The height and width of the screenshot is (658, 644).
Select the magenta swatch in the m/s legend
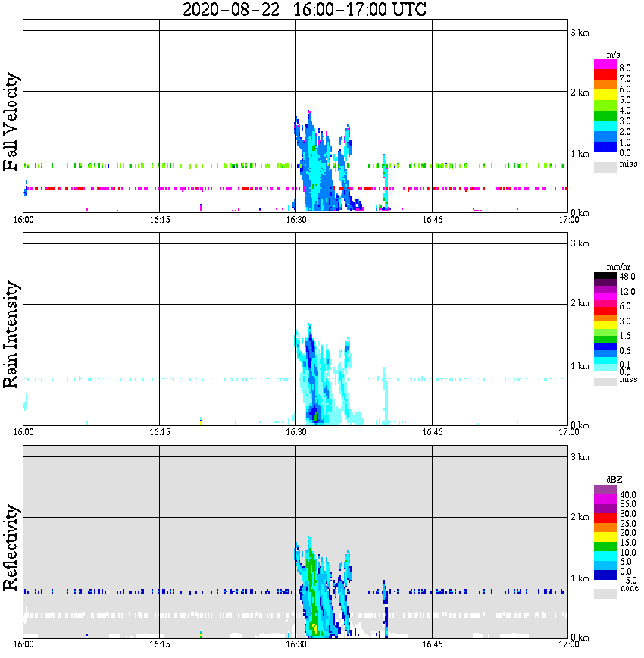click(x=605, y=64)
